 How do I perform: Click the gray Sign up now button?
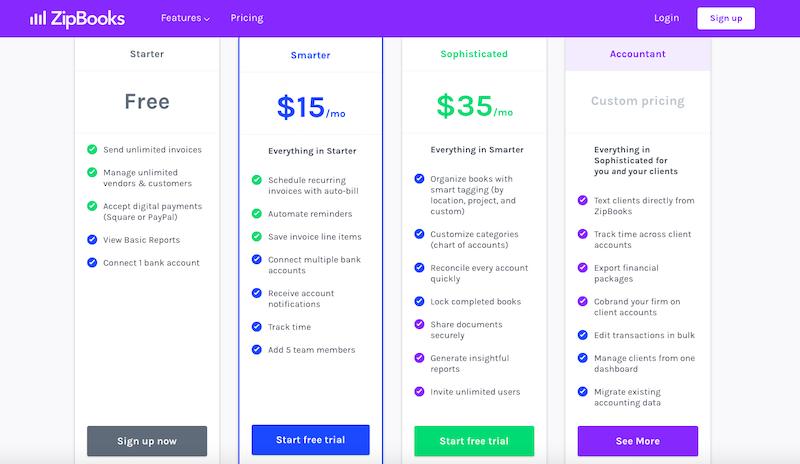point(147,441)
